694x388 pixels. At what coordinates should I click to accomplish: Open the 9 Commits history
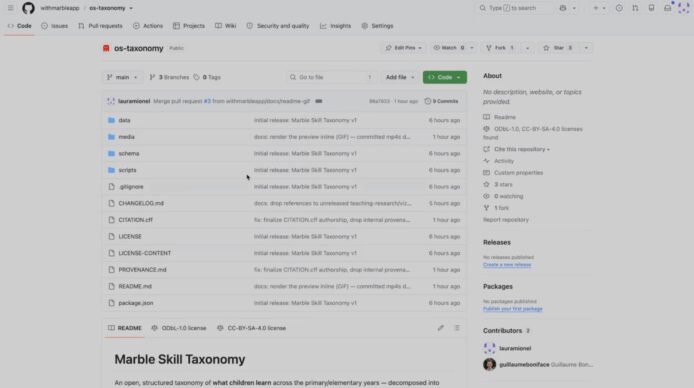coord(441,101)
